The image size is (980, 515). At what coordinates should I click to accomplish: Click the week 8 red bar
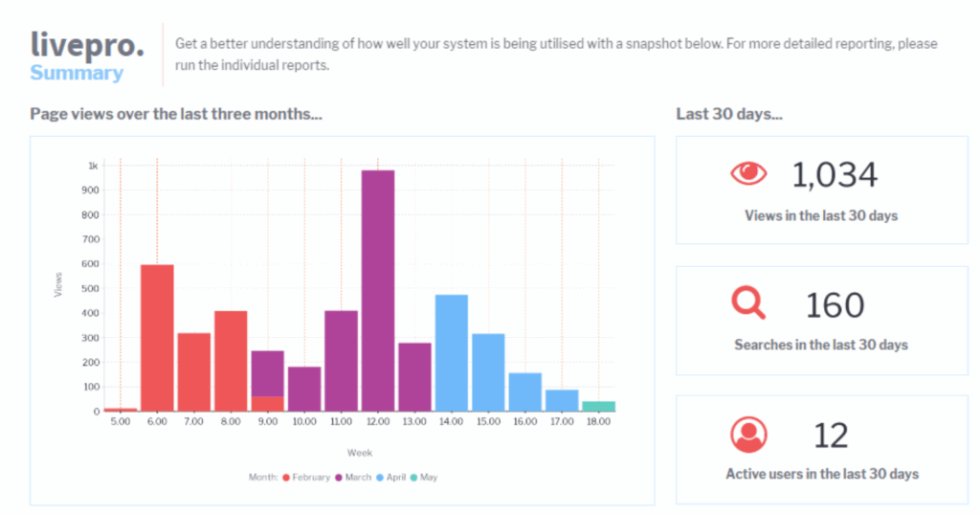[x=231, y=360]
